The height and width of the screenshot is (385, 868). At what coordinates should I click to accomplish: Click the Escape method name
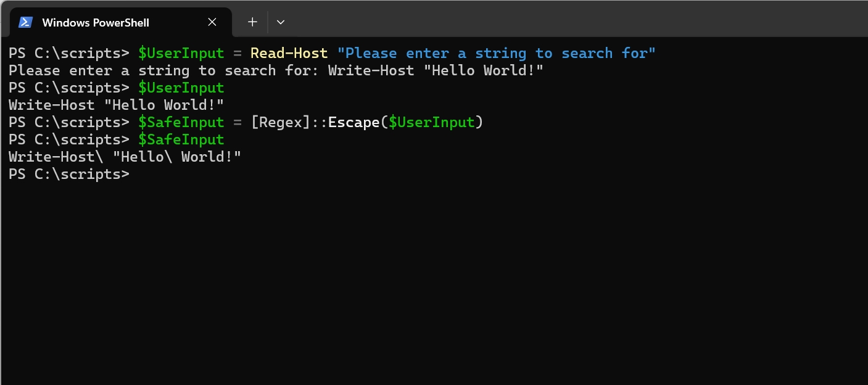(353, 122)
